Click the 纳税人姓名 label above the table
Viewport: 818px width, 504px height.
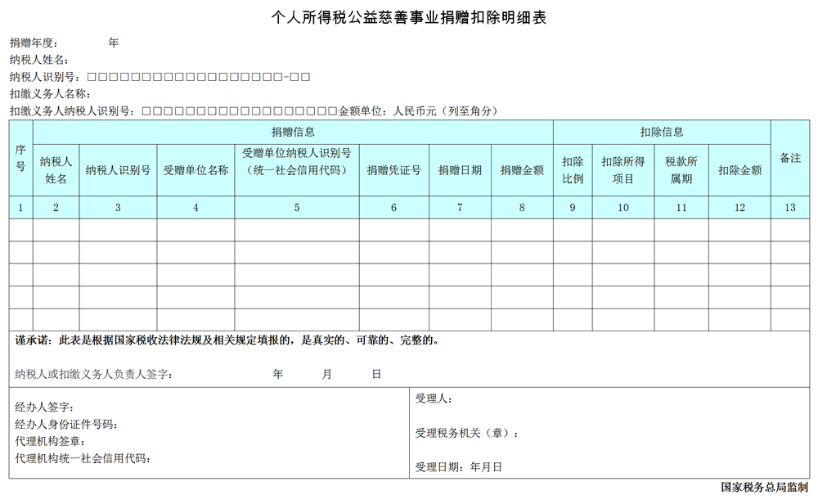[x=39, y=60]
